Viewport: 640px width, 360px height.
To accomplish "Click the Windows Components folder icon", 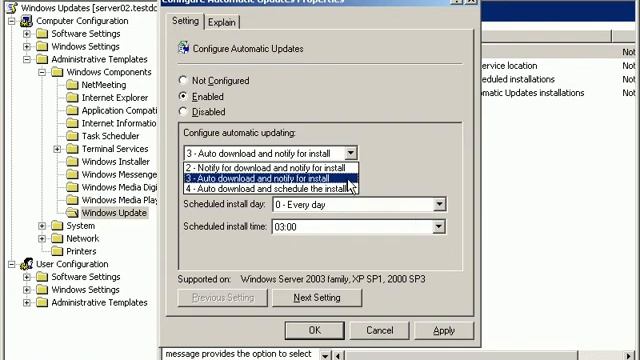I will (57, 72).
